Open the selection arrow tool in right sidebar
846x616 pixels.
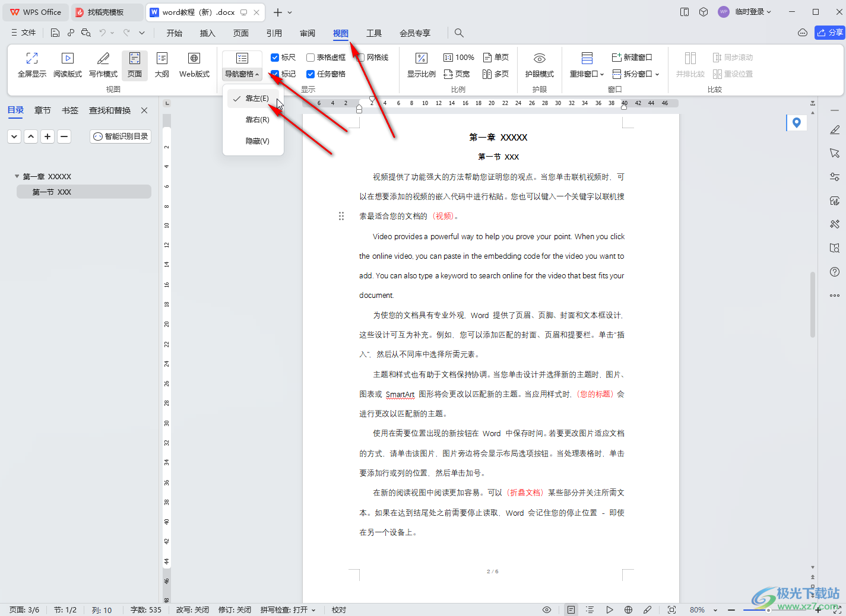(835, 153)
